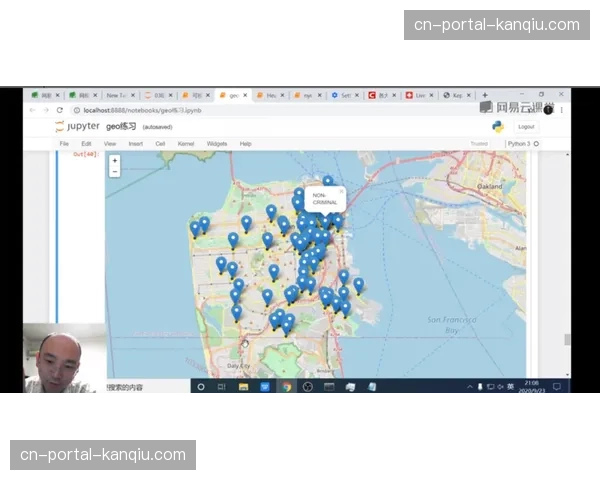This screenshot has height=480, width=600.
Task: Click the Windows taskbar search box
Action: pos(145,387)
